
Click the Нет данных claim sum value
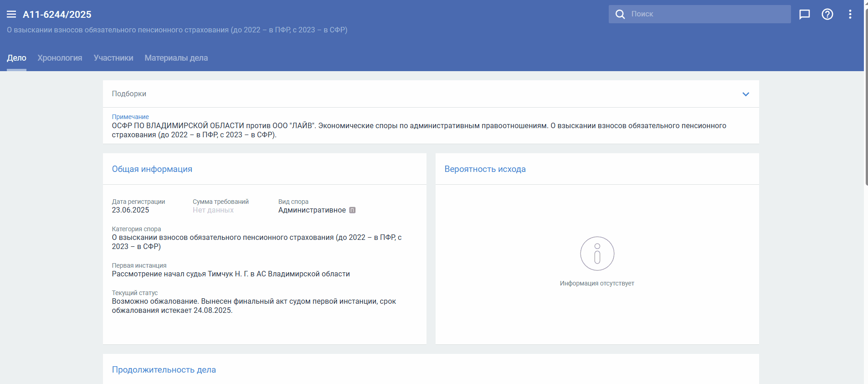(213, 210)
